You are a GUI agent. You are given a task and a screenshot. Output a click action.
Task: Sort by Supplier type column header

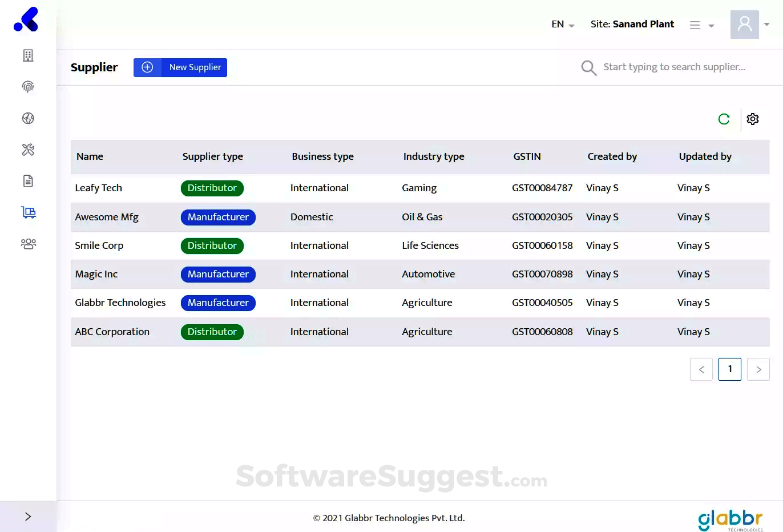pyautogui.click(x=213, y=156)
